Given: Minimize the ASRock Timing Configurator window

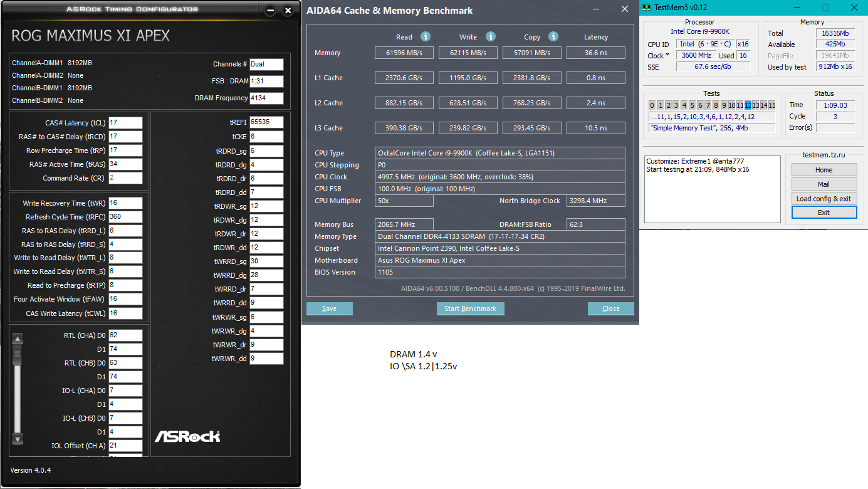Looking at the screenshot, I should pyautogui.click(x=270, y=11).
